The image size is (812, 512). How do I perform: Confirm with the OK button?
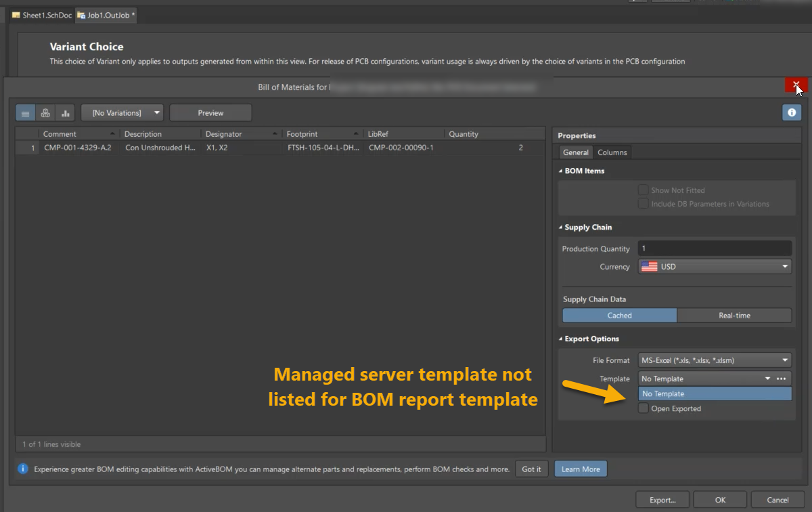click(720, 500)
